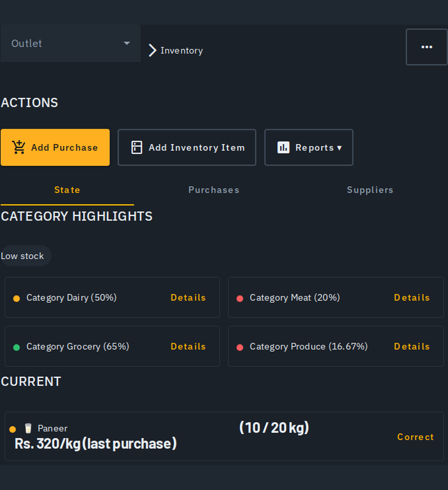Viewport: 448px width, 490px height.
Task: Click the Add Purchase button
Action: pos(55,147)
